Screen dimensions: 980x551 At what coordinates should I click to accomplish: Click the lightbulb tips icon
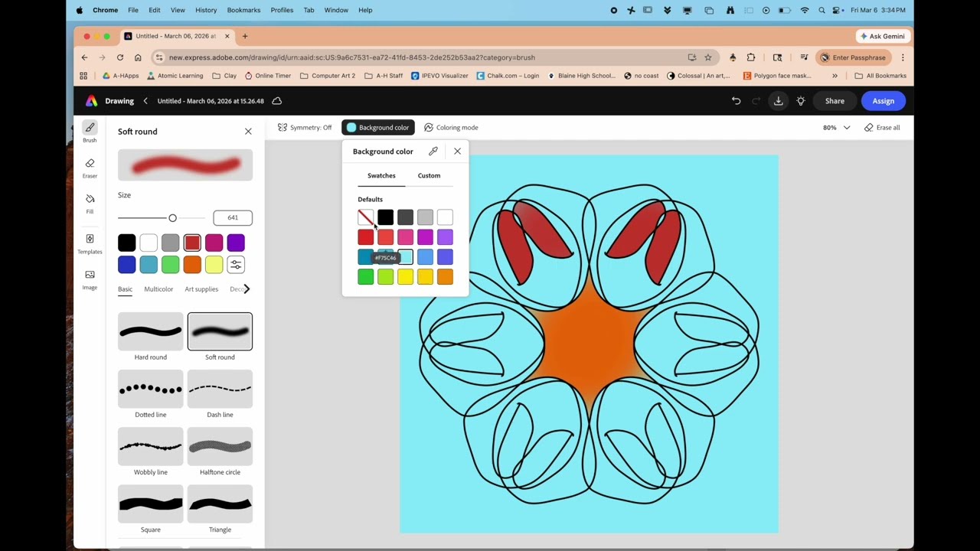coord(801,101)
